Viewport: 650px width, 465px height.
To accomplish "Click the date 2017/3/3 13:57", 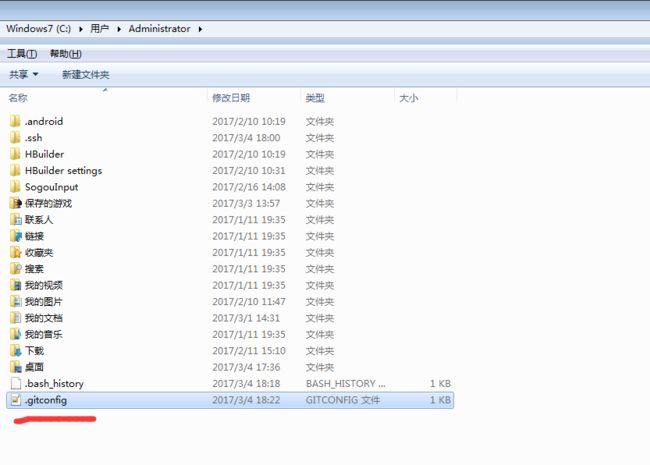I will (x=246, y=203).
